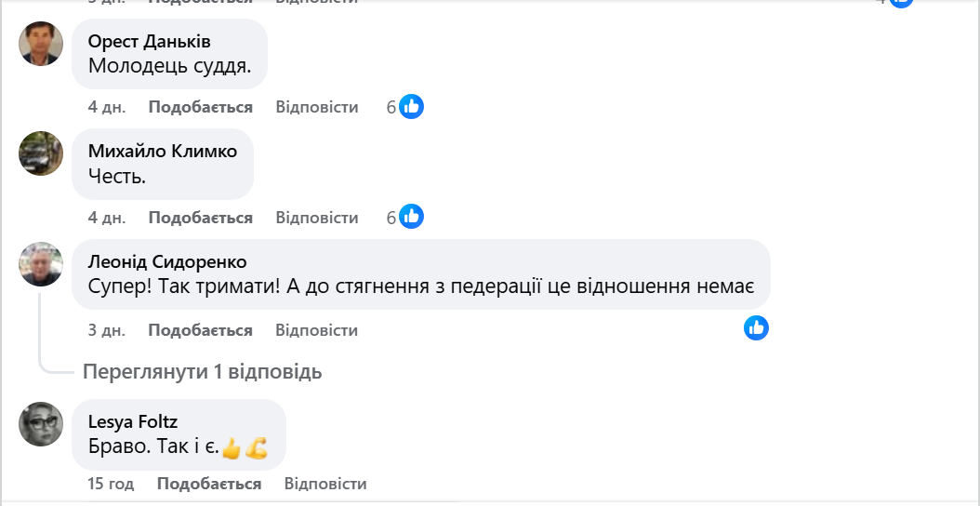The width and height of the screenshot is (980, 506).
Task: Expand 'Переглянути 1 відповідь' replies
Action: coord(202,372)
